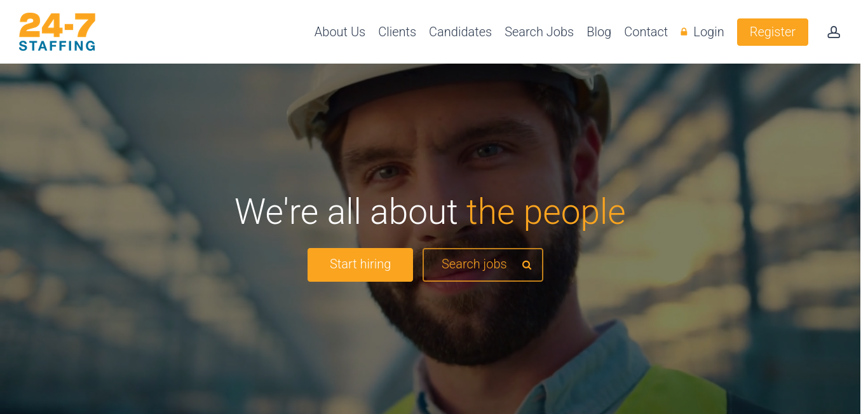Click the magnifier icon in Search jobs button

527,265
